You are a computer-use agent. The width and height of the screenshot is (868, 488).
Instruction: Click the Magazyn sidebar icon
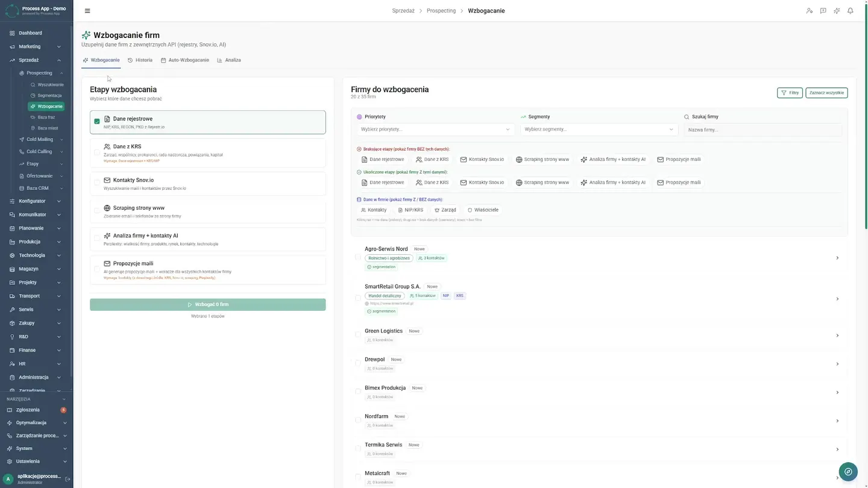[12, 269]
